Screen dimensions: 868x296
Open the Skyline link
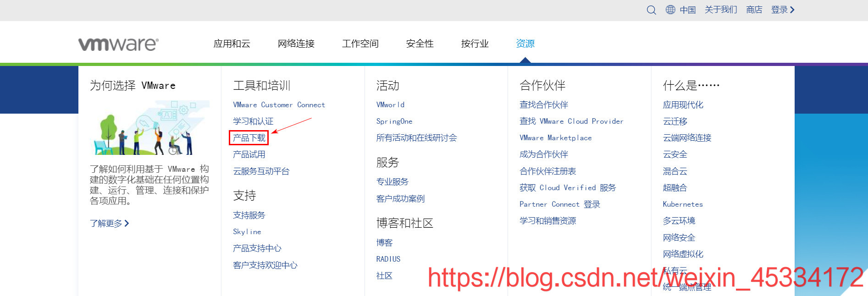[x=247, y=232]
